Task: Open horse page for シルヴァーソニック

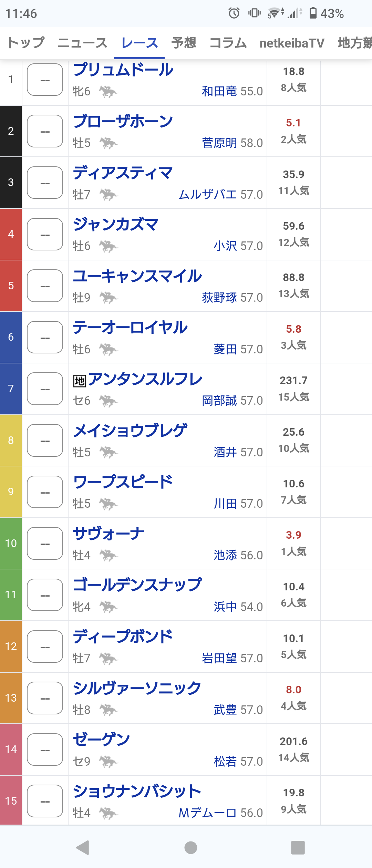Action: tap(137, 688)
